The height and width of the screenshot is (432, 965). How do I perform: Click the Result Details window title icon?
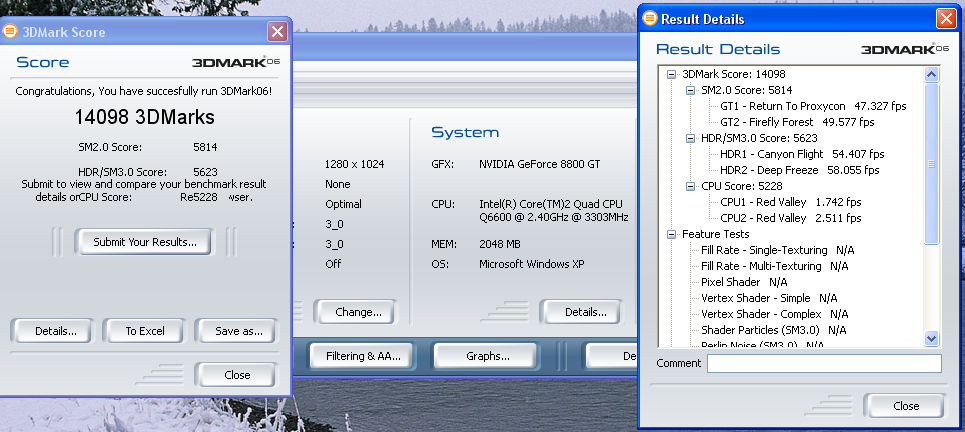(649, 18)
